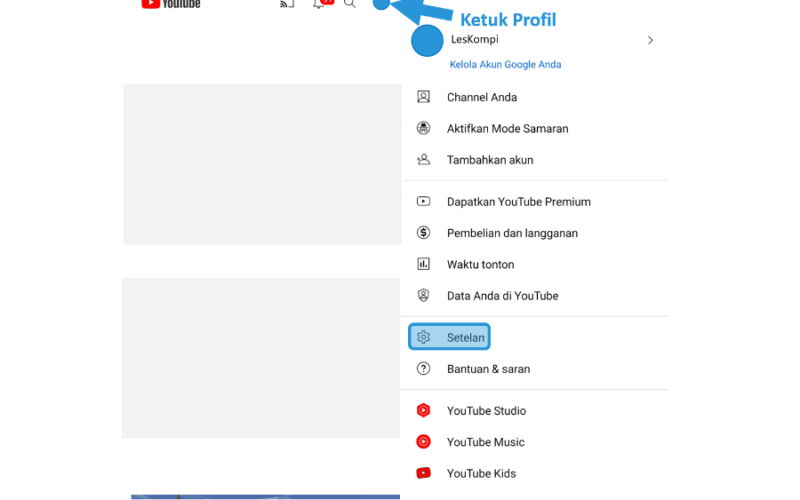Open Kelola Akun Google Anda link

coord(505,64)
